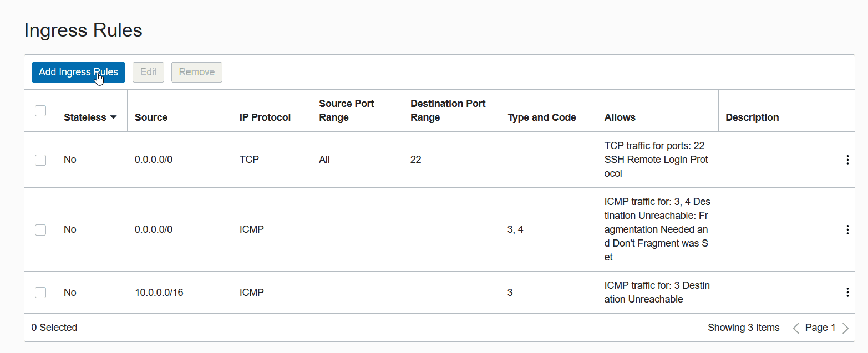Viewport: 868px width, 353px height.
Task: Check the box for the 10.0.0.0/16 ICMP rule
Action: click(x=40, y=292)
